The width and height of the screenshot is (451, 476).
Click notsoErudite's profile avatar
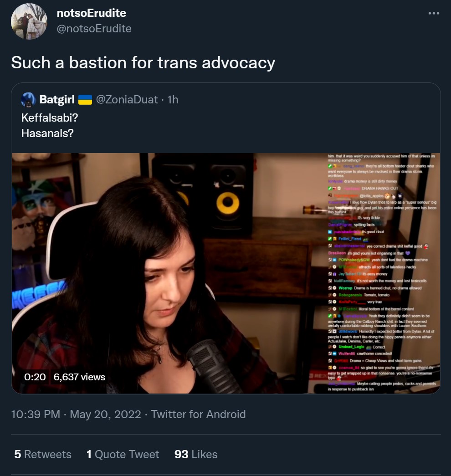point(29,21)
